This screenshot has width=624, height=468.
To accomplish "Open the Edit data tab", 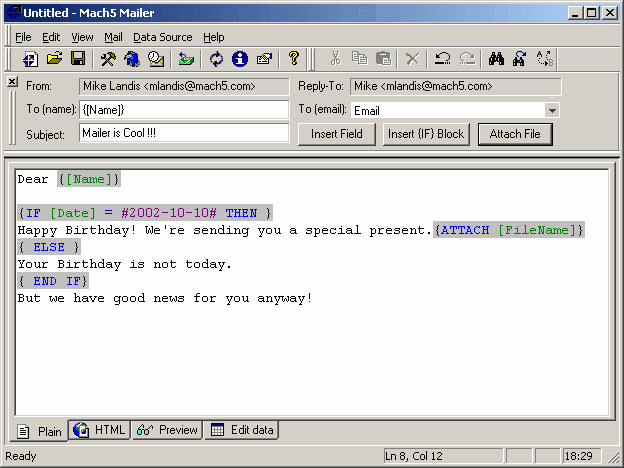I will [242, 431].
